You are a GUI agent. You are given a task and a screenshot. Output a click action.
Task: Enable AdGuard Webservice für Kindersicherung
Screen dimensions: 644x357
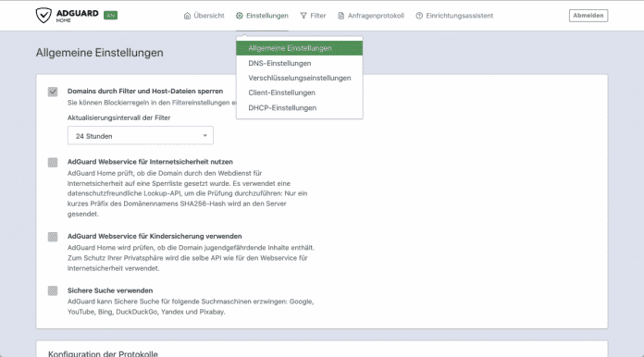click(x=53, y=237)
